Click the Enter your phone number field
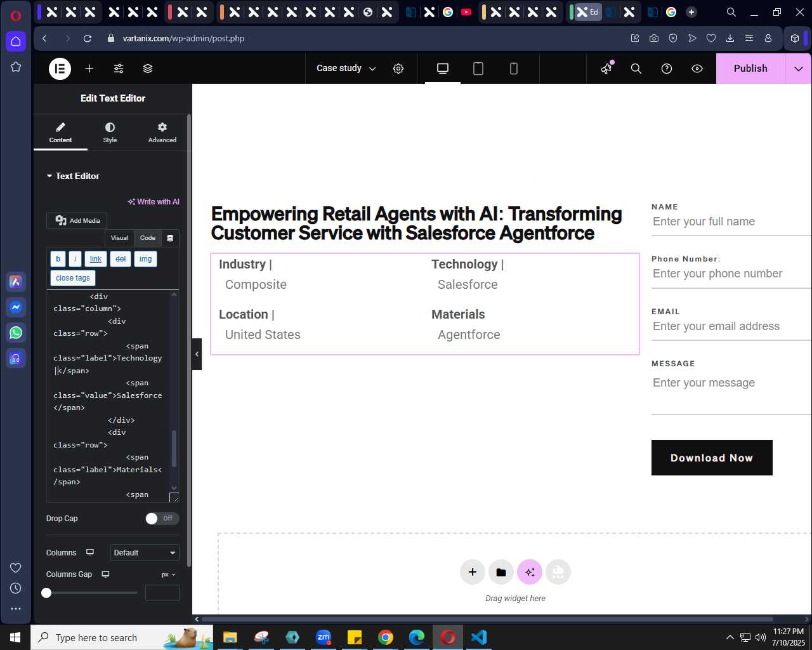This screenshot has width=812, height=650. click(731, 274)
